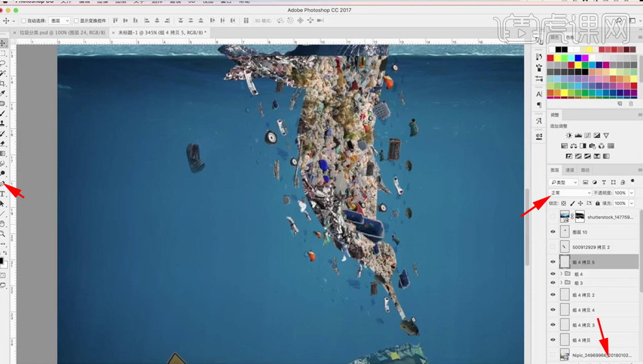
Task: Add a Photo Filter adjustment
Action: point(592,146)
